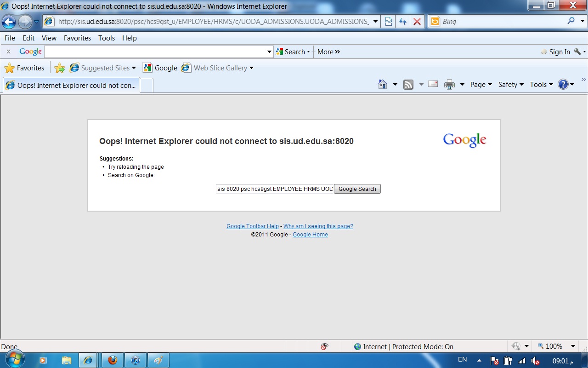Switch to Firefox in taskbar
This screenshot has height=368, width=588.
[113, 360]
